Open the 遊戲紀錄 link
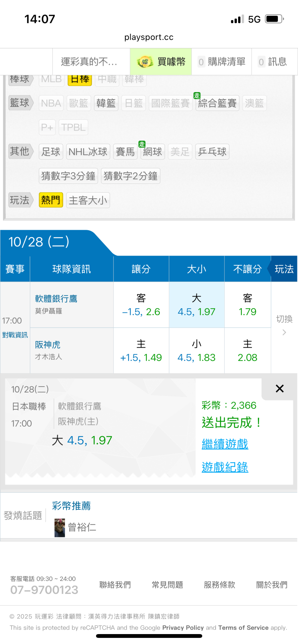 [x=225, y=467]
